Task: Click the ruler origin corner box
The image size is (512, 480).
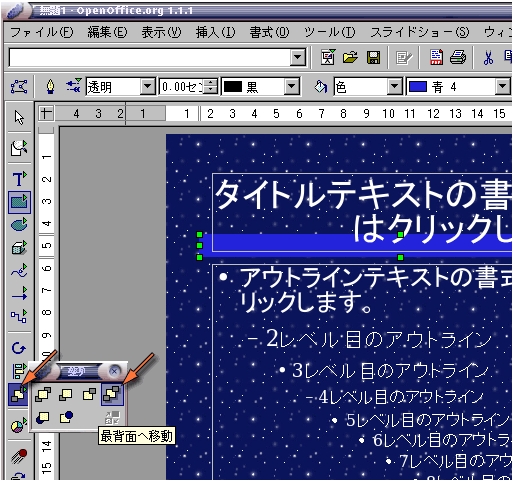Action: click(46, 113)
